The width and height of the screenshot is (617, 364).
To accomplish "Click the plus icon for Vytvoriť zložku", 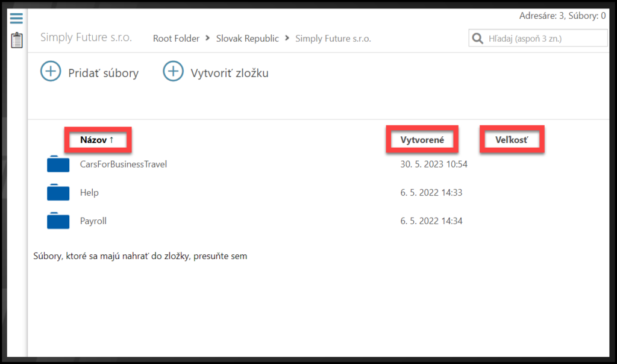I will (x=174, y=72).
